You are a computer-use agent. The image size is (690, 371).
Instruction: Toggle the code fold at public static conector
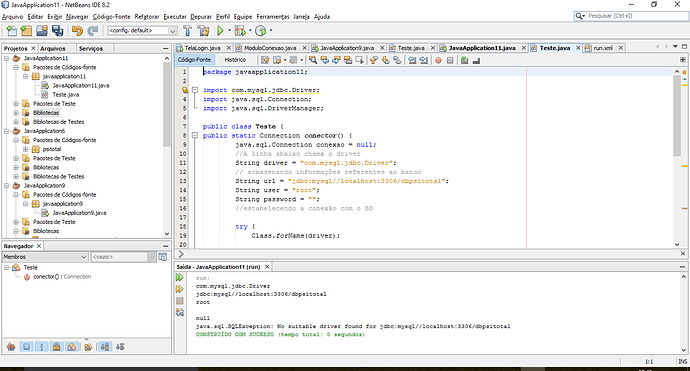click(x=195, y=136)
